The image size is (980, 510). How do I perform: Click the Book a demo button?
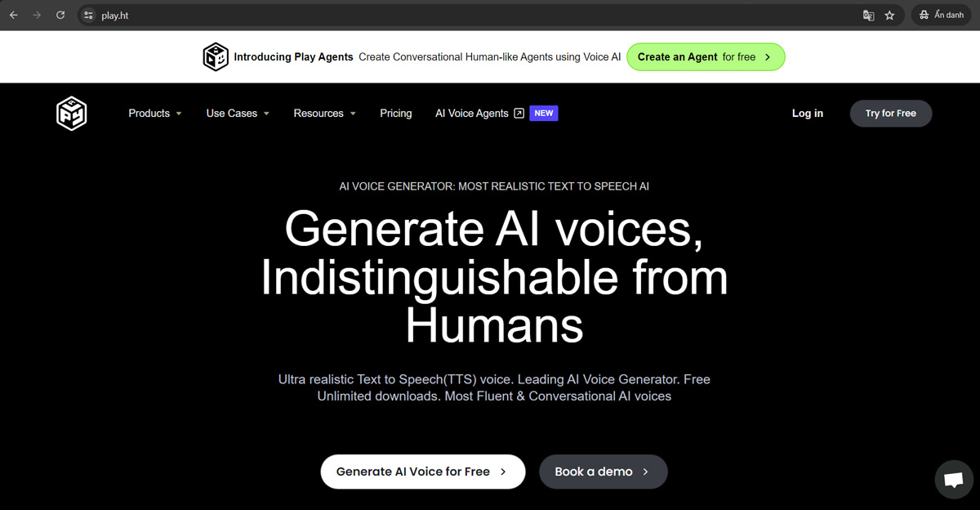pos(603,472)
